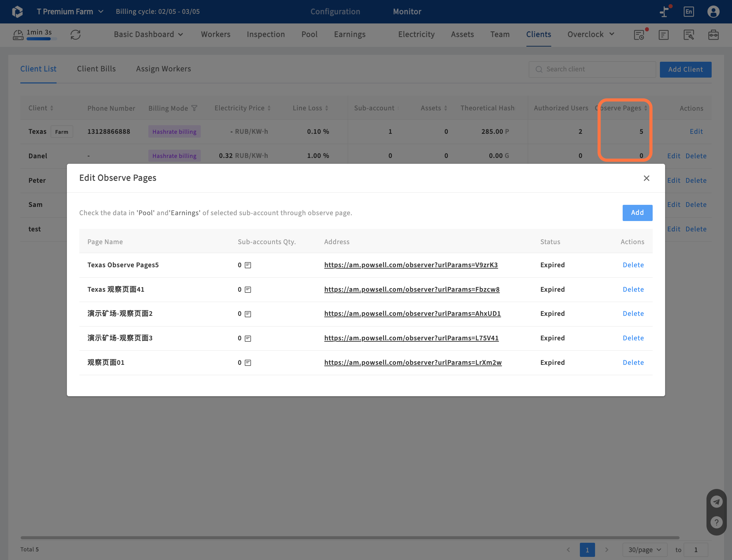Screen dimensions: 732x560
Task: Switch to the Client Bills tab
Action: click(96, 69)
